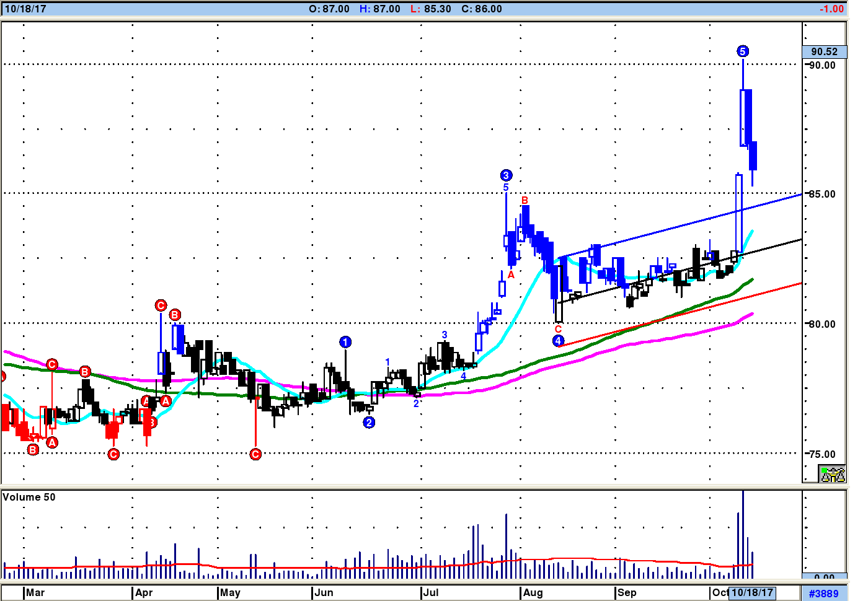Select blue circled wave 3 marker
Image resolution: width=868 pixels, height=601 pixels.
[x=506, y=175]
